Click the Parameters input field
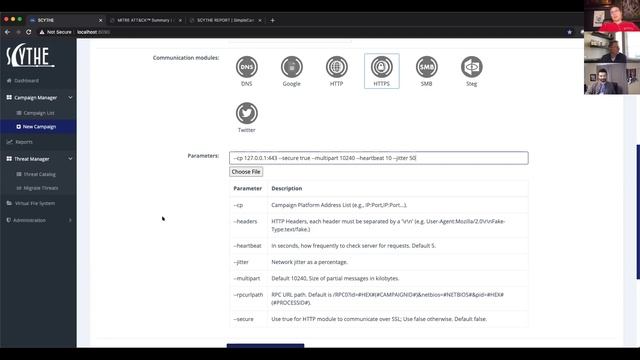 point(378,158)
